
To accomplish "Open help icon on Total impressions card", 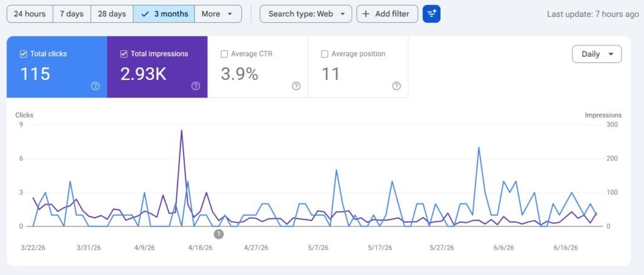I will 196,86.
